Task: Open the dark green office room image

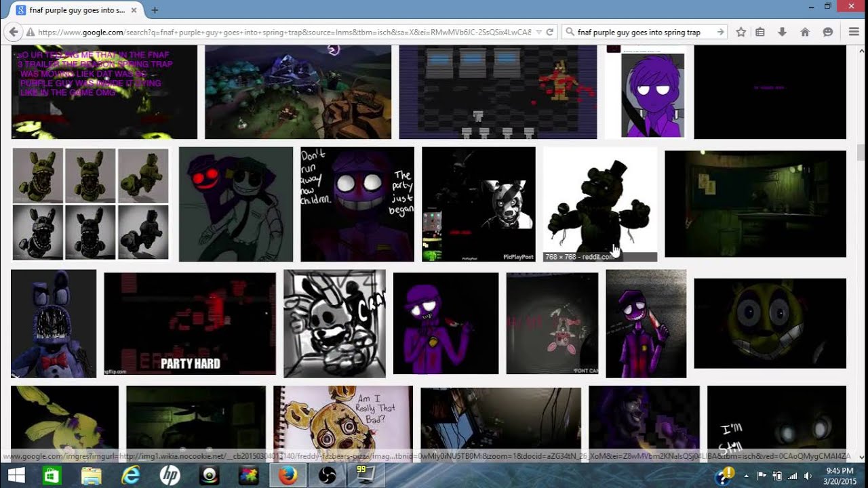Action: [x=755, y=204]
